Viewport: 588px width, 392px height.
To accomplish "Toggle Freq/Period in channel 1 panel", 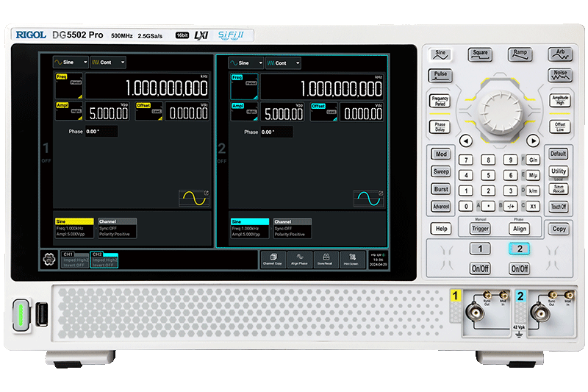I will coord(69,86).
